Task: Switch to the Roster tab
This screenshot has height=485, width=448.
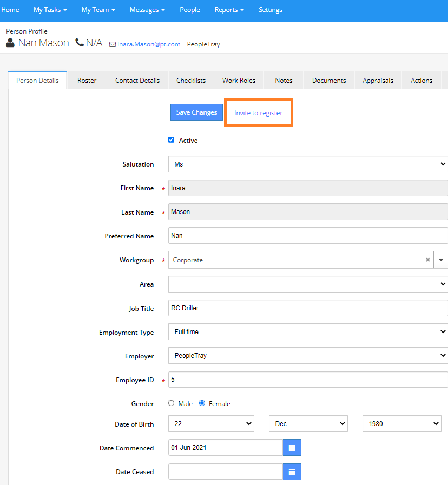Action: [87, 81]
